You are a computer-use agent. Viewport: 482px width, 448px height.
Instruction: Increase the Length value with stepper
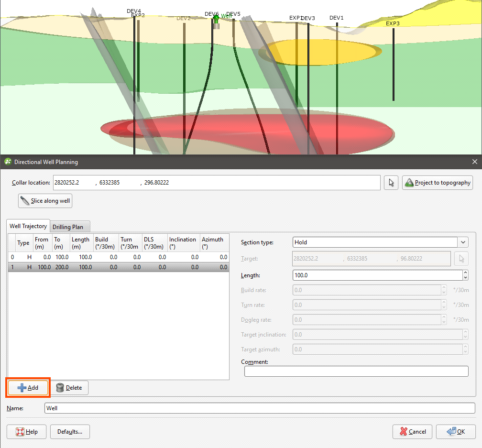(465, 273)
